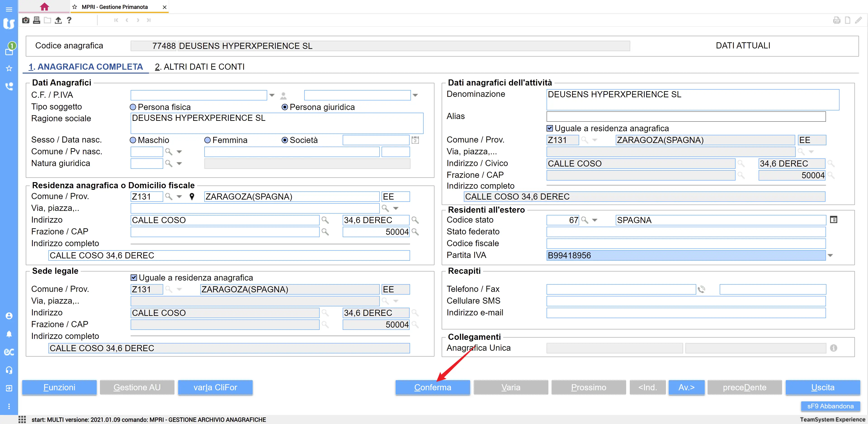Select MPRI - Gestione Primanota tab
Viewport: 868px width, 424px height.
coord(115,7)
